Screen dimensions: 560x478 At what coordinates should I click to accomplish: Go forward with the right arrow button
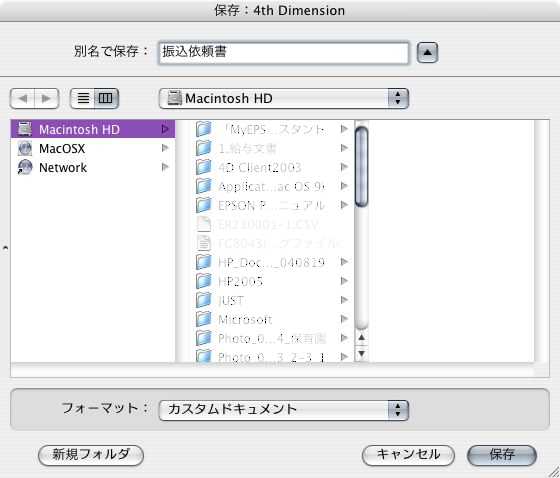pyautogui.click(x=46, y=98)
